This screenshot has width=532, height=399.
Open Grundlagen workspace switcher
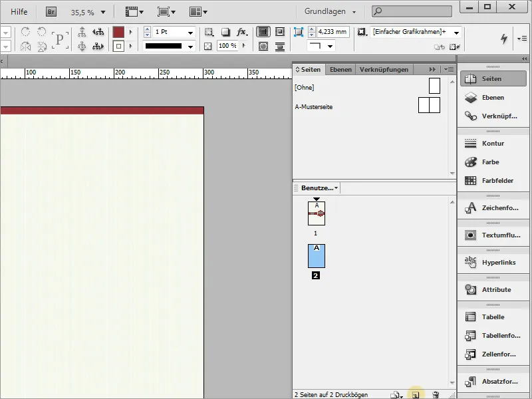330,11
